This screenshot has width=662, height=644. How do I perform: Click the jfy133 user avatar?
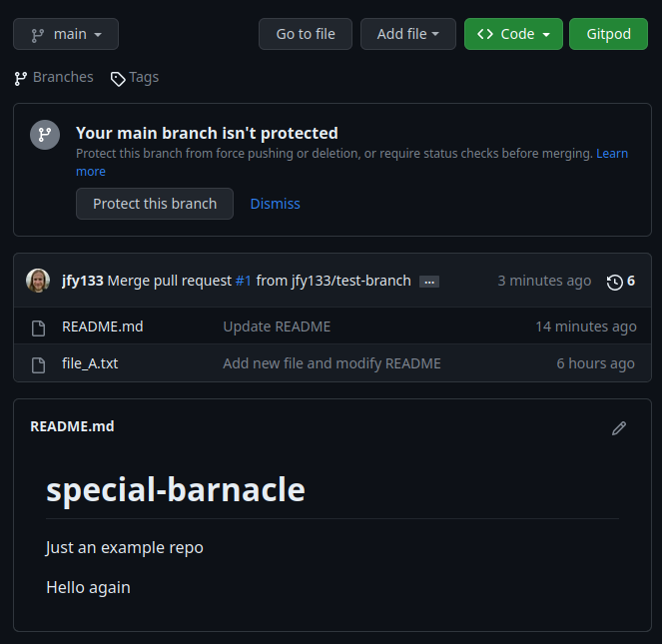38,281
